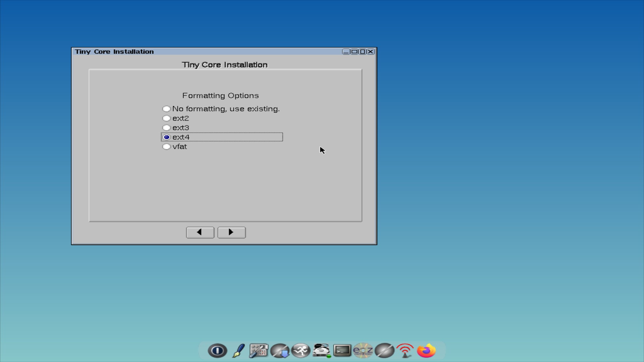Launch Firefox from the dock

tap(426, 351)
